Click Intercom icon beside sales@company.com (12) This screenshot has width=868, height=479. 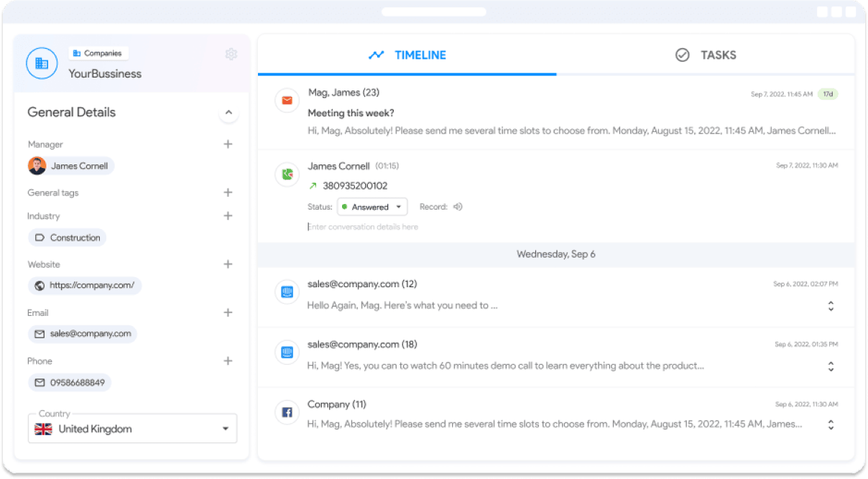tap(287, 292)
